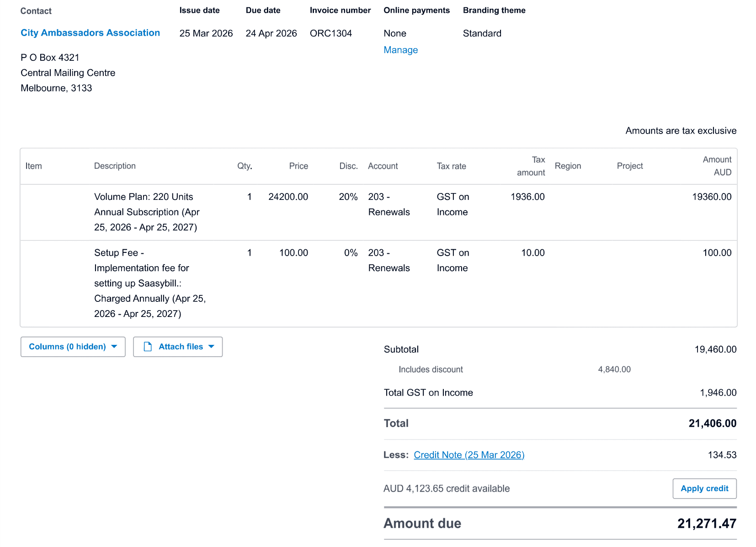Click Total GST on Income value 1,946.00
This screenshot has width=756, height=547.
(x=718, y=393)
